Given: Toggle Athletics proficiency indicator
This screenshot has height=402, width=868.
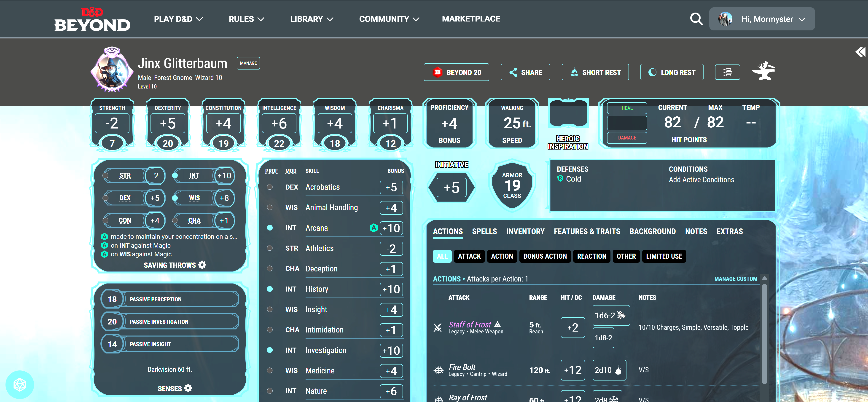Looking at the screenshot, I should click(270, 248).
